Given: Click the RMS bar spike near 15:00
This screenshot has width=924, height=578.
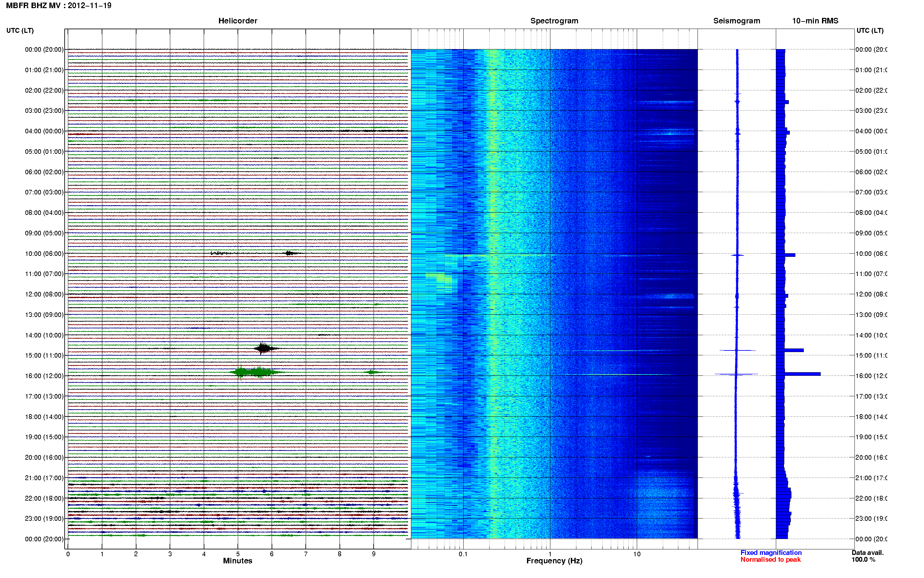Looking at the screenshot, I should click(789, 350).
